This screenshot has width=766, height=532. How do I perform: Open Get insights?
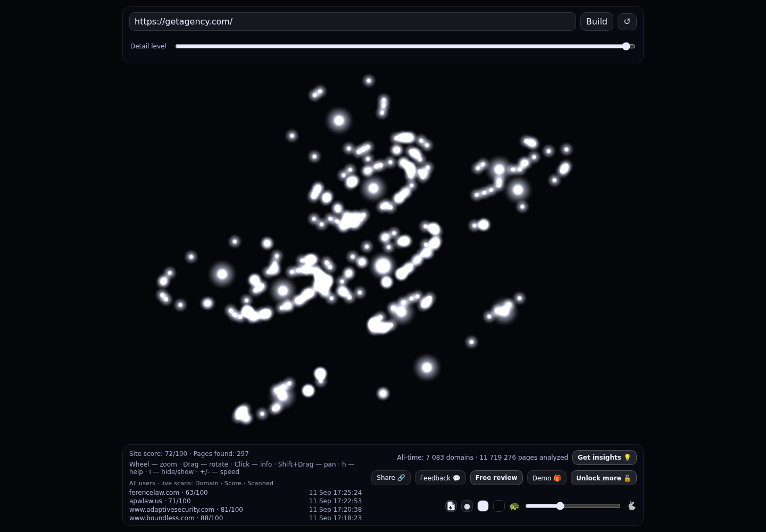(604, 458)
